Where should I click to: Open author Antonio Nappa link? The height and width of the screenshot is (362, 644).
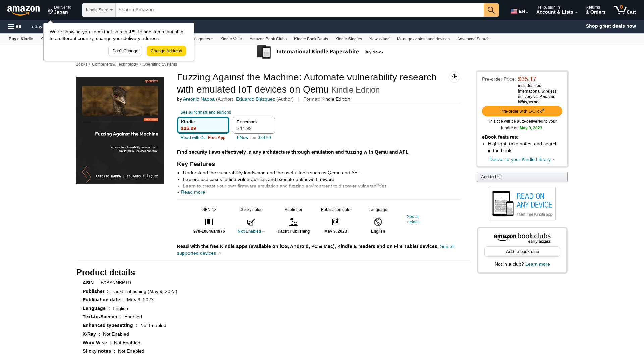(x=199, y=99)
